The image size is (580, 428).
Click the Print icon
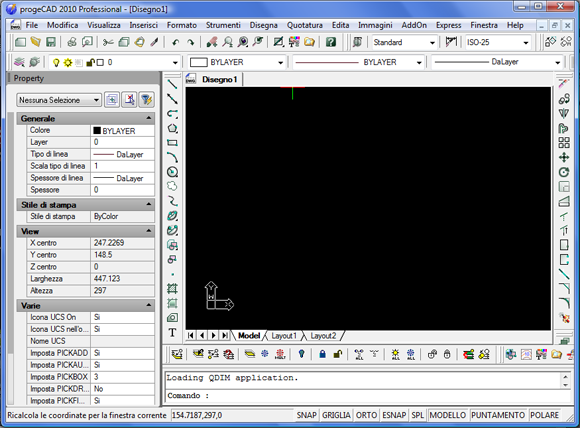[71, 42]
